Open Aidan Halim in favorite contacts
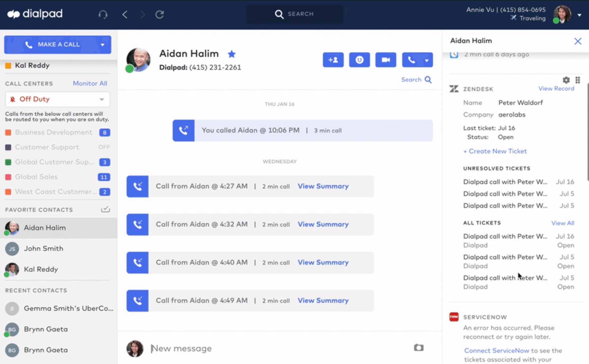The width and height of the screenshot is (589, 364). [x=58, y=228]
